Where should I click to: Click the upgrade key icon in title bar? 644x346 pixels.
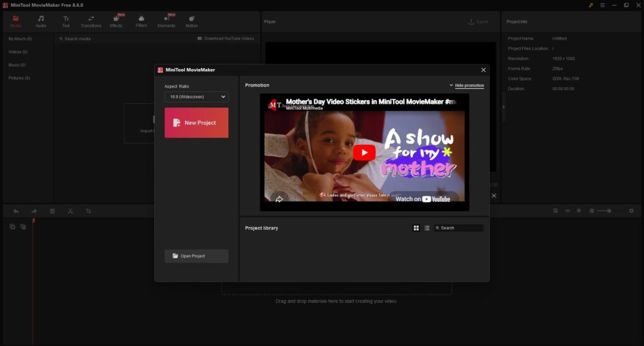[591, 5]
